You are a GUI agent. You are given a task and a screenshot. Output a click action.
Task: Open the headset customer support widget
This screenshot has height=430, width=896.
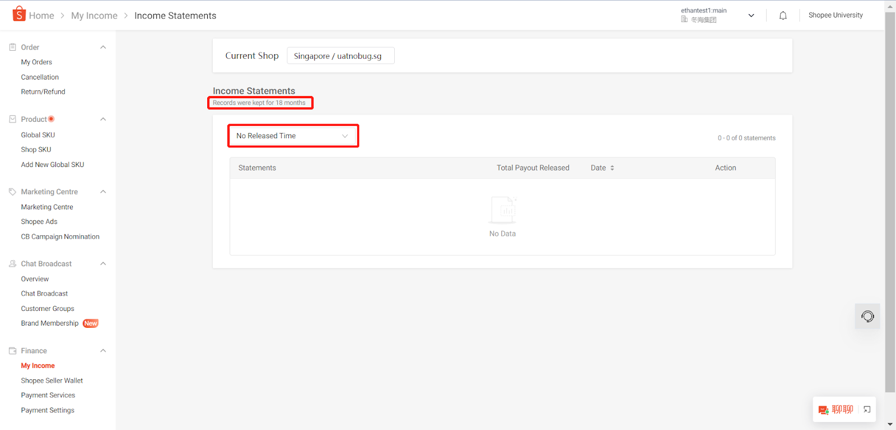867,316
